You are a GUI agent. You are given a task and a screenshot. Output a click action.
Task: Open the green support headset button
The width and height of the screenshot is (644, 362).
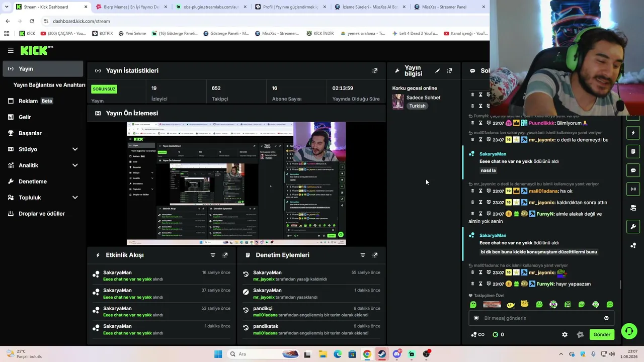[629, 331]
